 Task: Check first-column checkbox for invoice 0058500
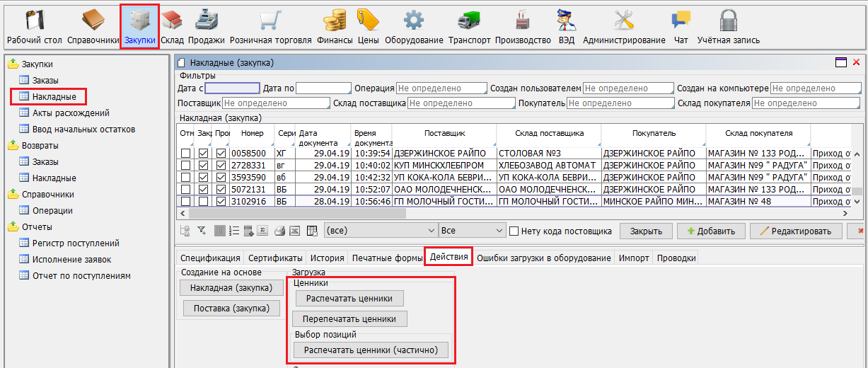[x=186, y=154]
